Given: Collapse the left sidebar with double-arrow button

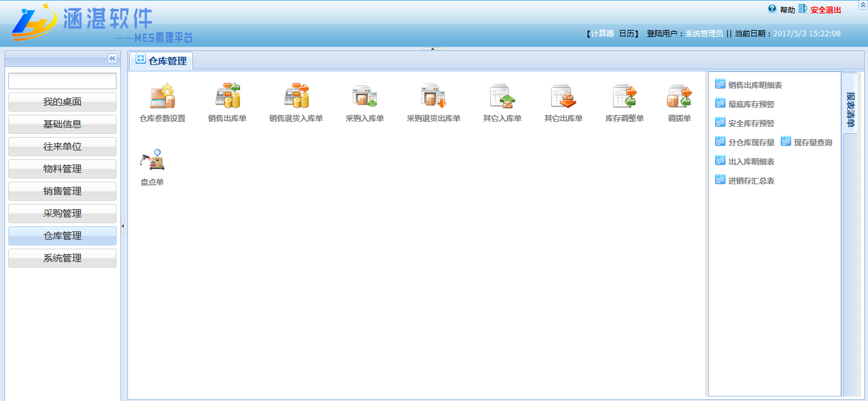Looking at the screenshot, I should [112, 59].
